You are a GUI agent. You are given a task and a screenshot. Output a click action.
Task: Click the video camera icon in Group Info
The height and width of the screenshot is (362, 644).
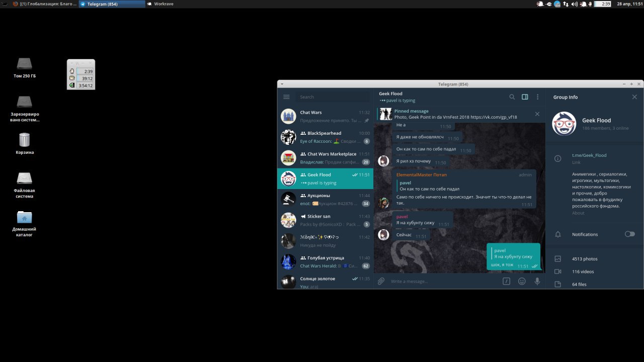(557, 271)
